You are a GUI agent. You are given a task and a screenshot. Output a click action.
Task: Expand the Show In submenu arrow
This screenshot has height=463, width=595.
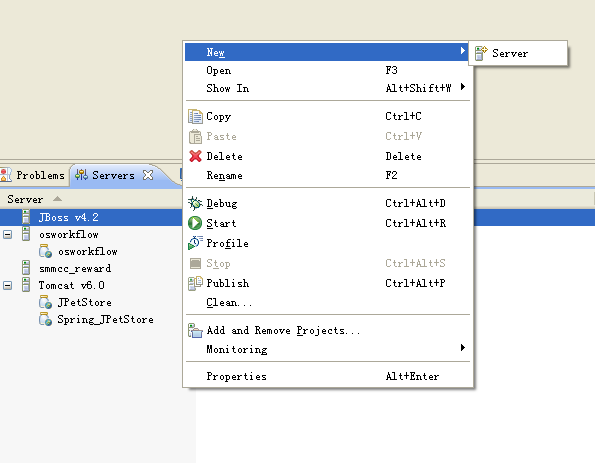pyautogui.click(x=463, y=87)
